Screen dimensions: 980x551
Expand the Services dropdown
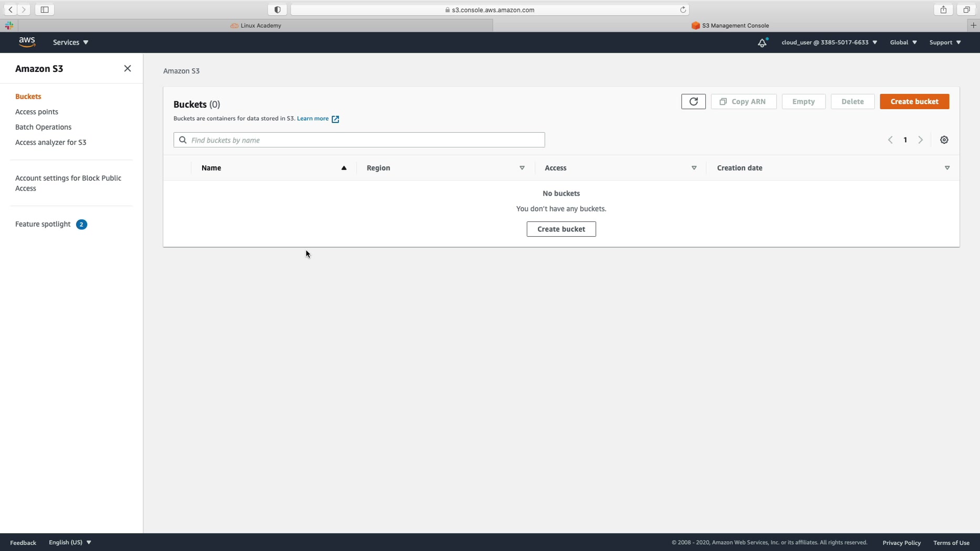pyautogui.click(x=70, y=43)
